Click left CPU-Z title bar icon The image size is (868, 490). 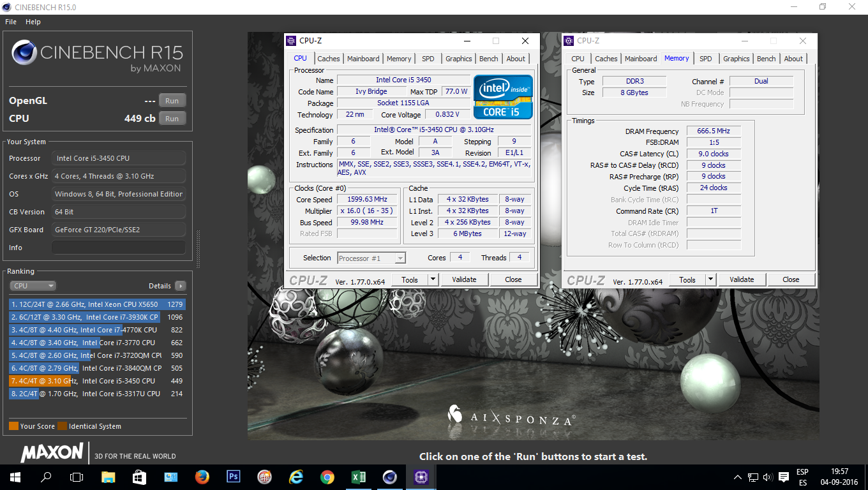pyautogui.click(x=292, y=41)
